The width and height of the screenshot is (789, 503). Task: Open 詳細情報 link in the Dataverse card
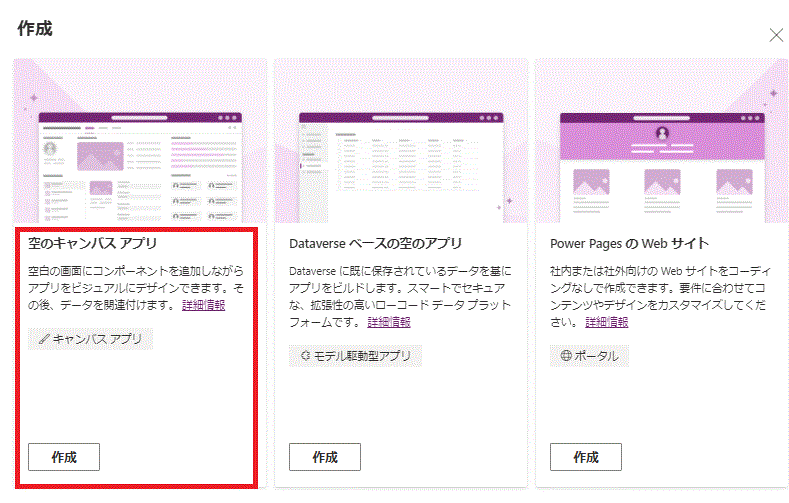[x=388, y=321]
